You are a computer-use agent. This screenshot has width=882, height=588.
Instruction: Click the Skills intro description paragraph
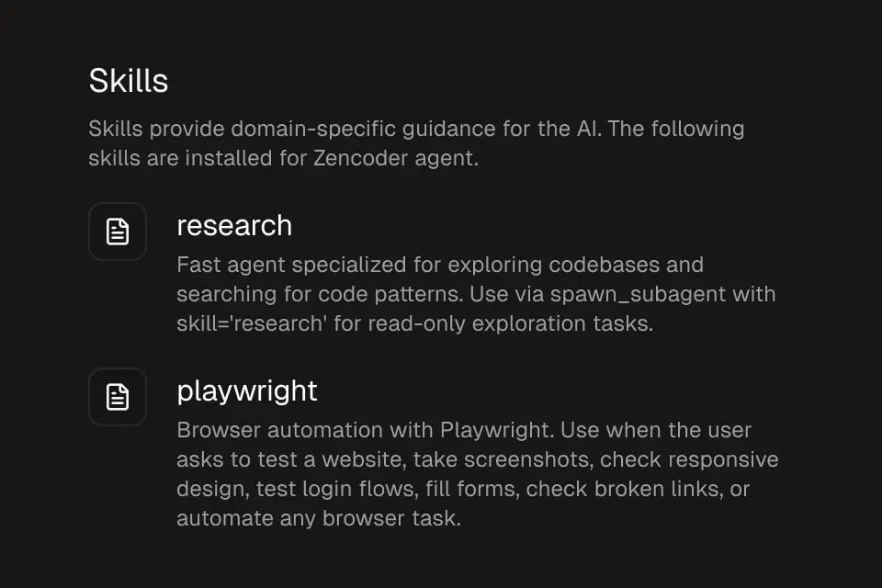416,142
